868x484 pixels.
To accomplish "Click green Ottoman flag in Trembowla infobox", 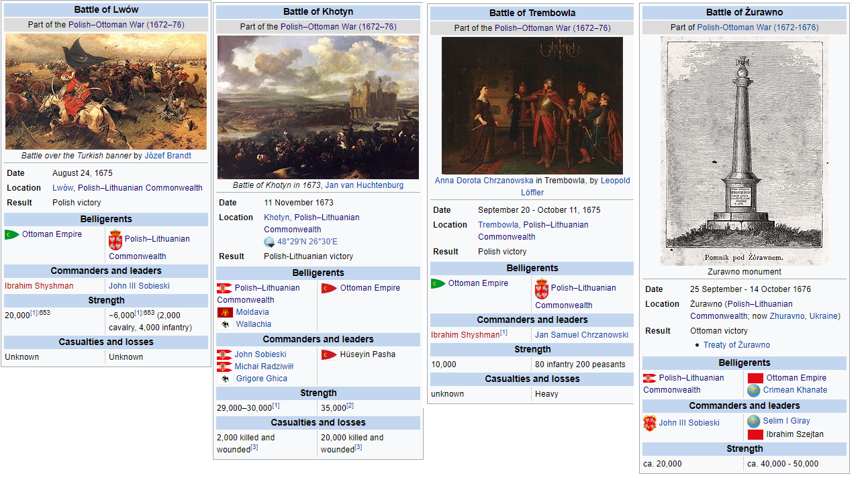I will pyautogui.click(x=438, y=283).
